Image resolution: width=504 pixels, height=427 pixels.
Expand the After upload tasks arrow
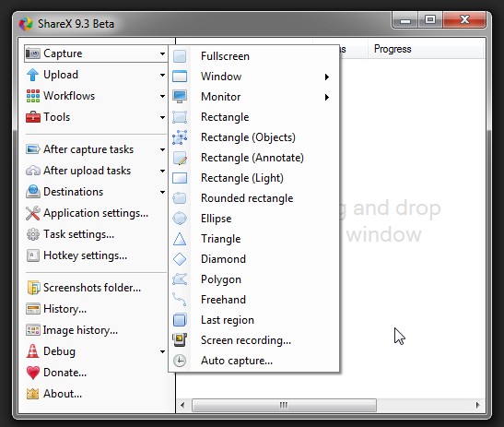click(x=163, y=171)
